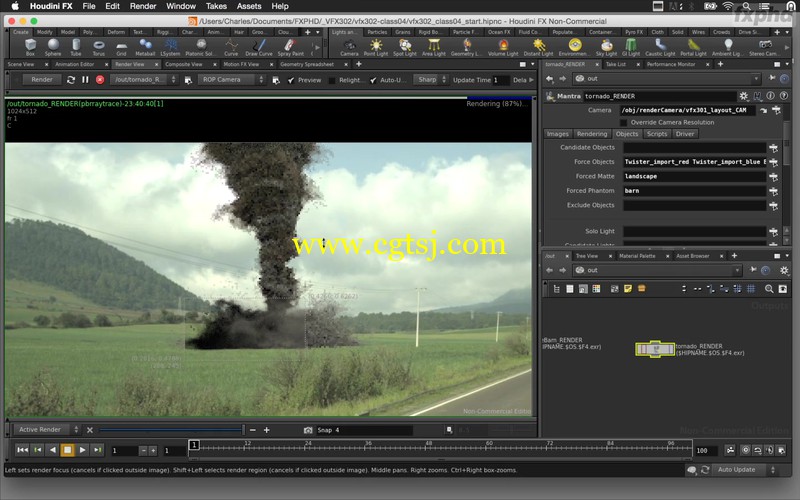Open the Images parameter tab
The image size is (800, 500).
coord(557,134)
